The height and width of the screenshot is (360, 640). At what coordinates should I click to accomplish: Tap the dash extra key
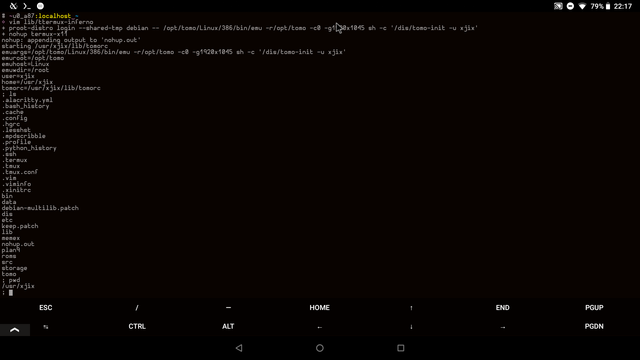click(228, 308)
